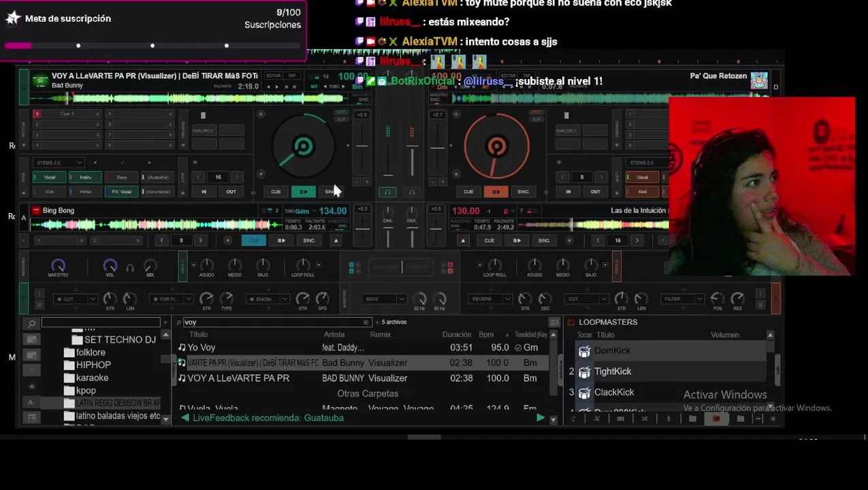The image size is (868, 490).
Task: Open the karaoke folder
Action: coord(92,378)
